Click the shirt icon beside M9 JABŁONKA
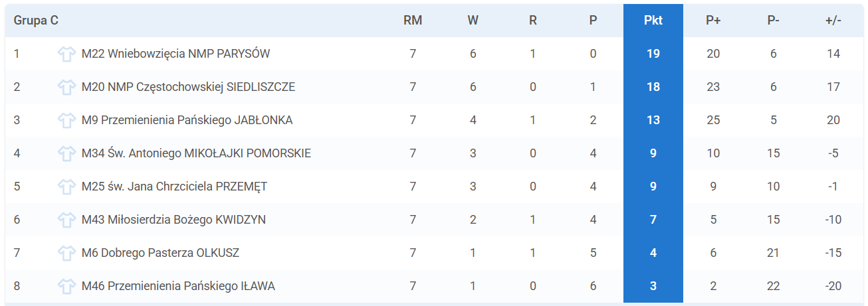868x306 pixels. click(x=66, y=120)
